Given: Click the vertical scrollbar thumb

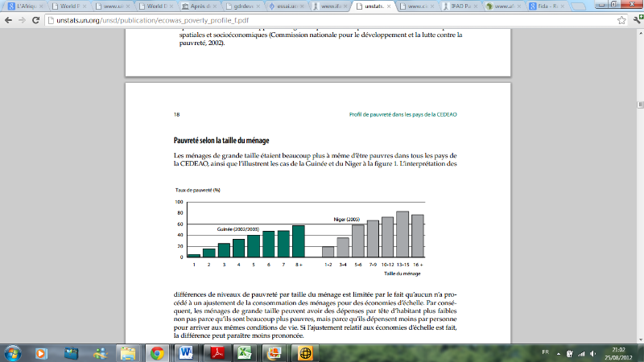Looking at the screenshot, I should point(640,105).
